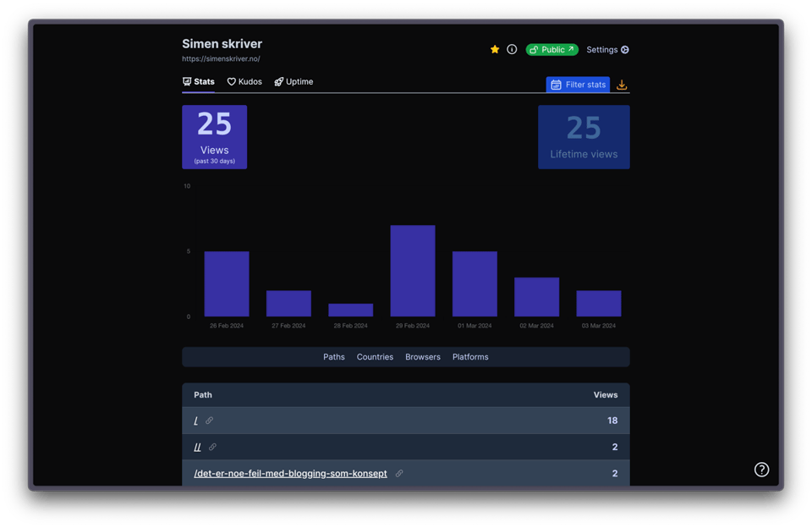Screen dimensions: 812x528
Task: Switch to the Uptime tab
Action: coord(294,82)
